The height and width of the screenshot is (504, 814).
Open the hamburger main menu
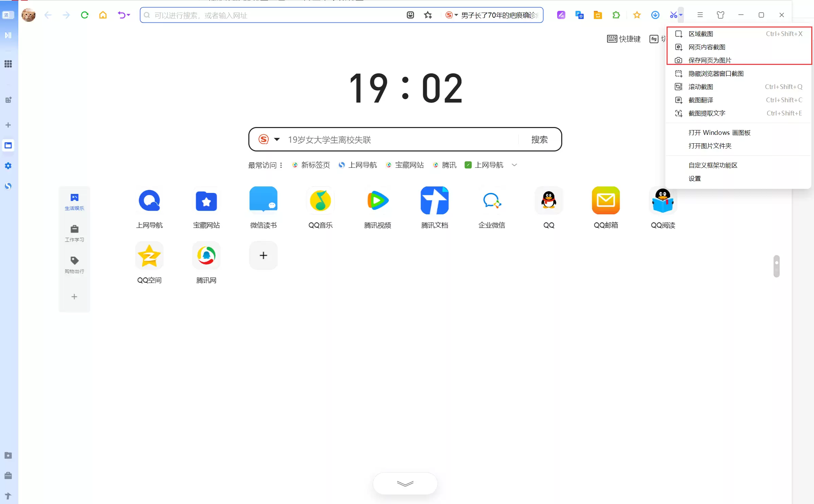coord(700,15)
